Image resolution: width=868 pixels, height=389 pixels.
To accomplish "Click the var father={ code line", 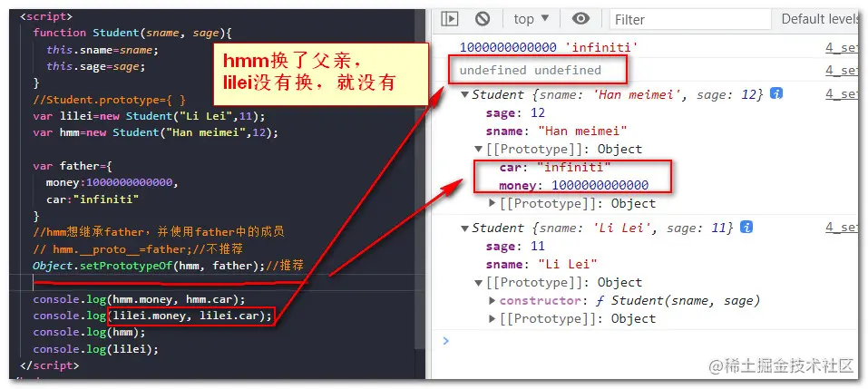I will tap(73, 166).
